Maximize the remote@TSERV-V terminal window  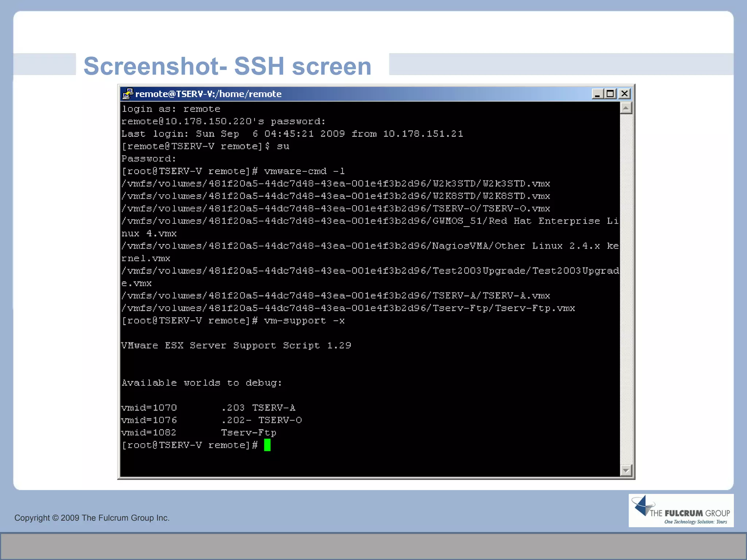(610, 94)
